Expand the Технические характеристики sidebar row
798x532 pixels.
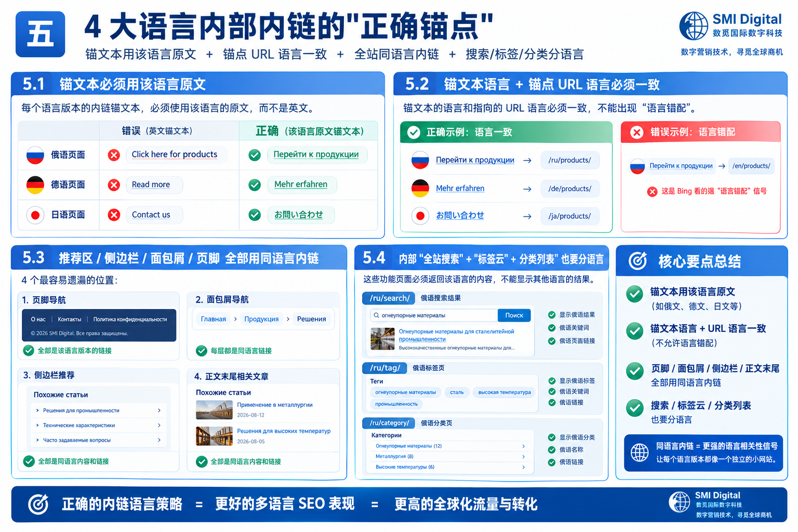tap(98, 425)
